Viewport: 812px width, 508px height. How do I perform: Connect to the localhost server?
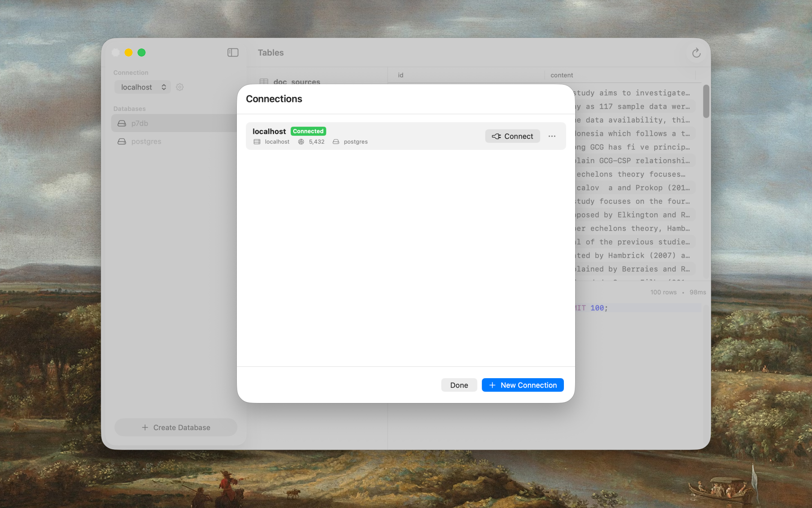click(512, 136)
